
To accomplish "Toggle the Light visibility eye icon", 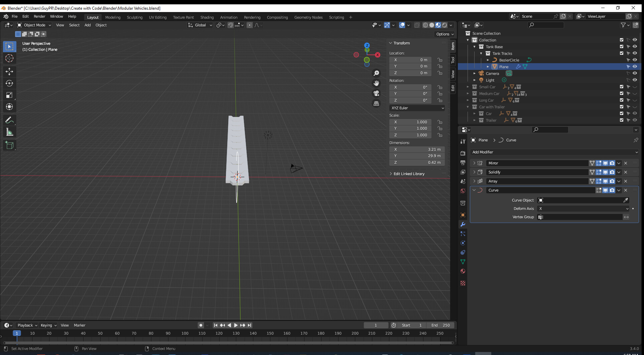I will tap(635, 80).
